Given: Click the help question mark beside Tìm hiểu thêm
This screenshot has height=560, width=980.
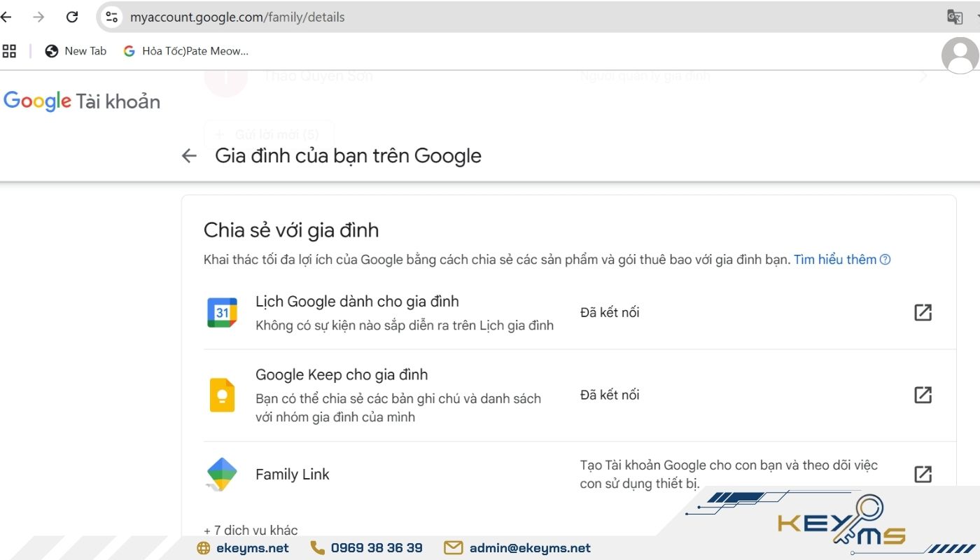Looking at the screenshot, I should click(885, 260).
